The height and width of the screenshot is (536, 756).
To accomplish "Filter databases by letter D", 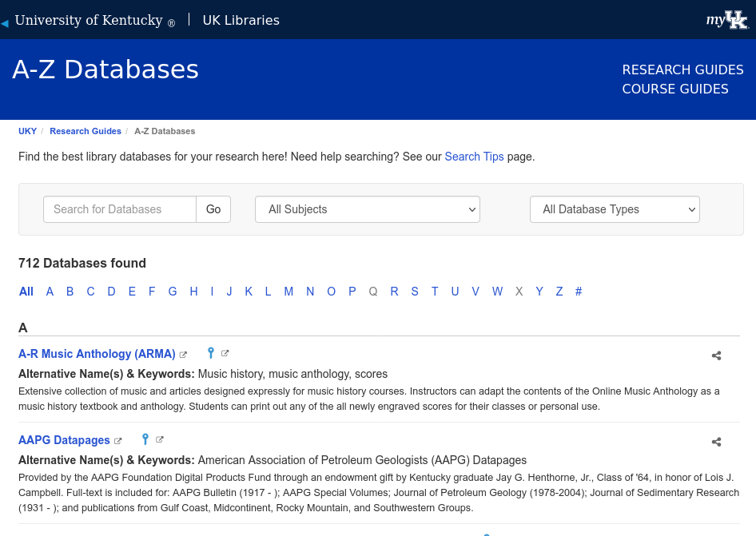I will tap(111, 292).
